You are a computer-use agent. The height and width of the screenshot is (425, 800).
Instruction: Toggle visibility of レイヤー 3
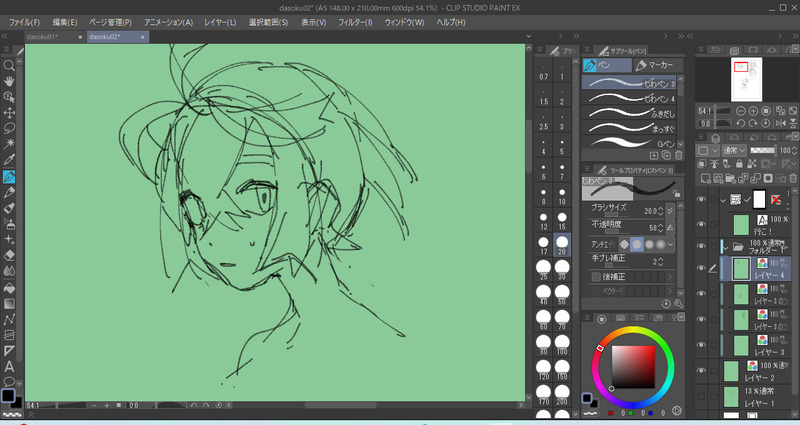(x=701, y=345)
